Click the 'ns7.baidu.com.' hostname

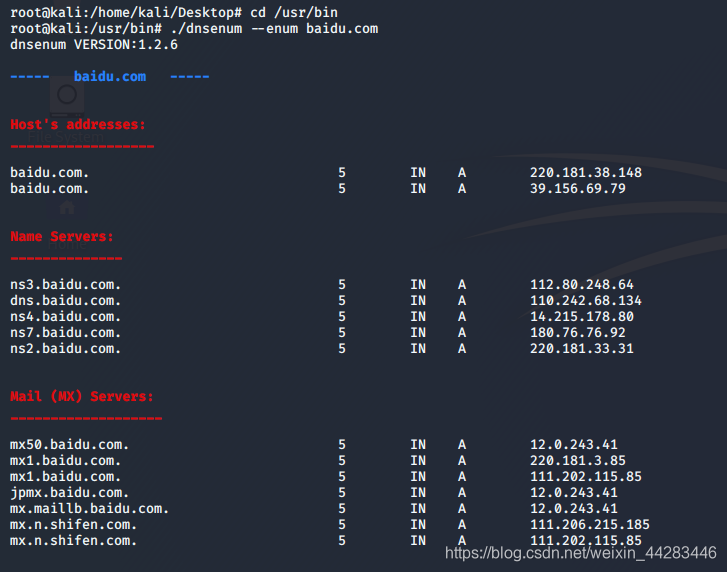click(65, 332)
